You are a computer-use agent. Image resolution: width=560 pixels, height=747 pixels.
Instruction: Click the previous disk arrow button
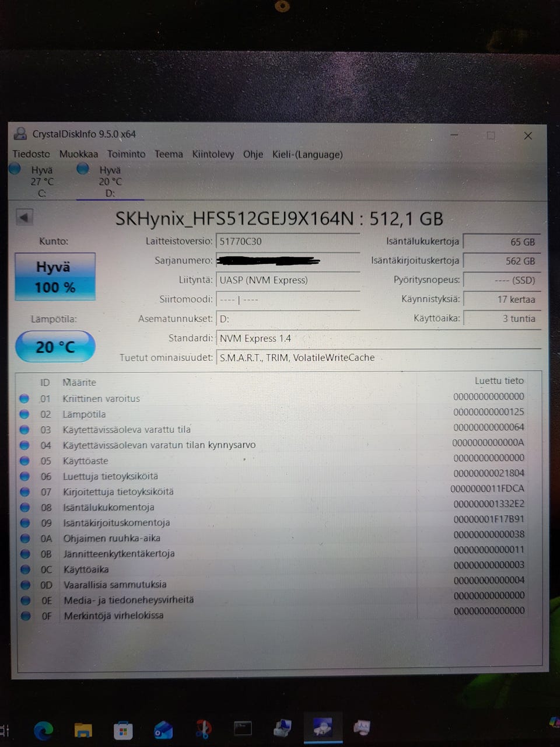point(24,217)
